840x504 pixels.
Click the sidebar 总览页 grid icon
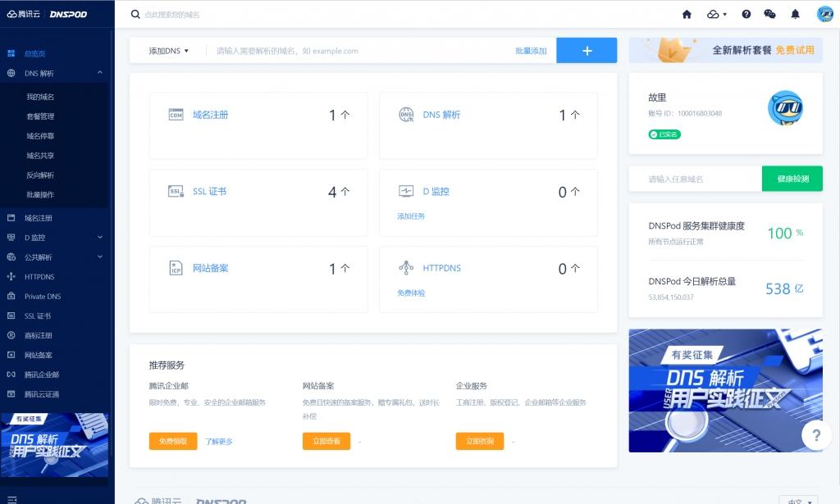pos(11,53)
